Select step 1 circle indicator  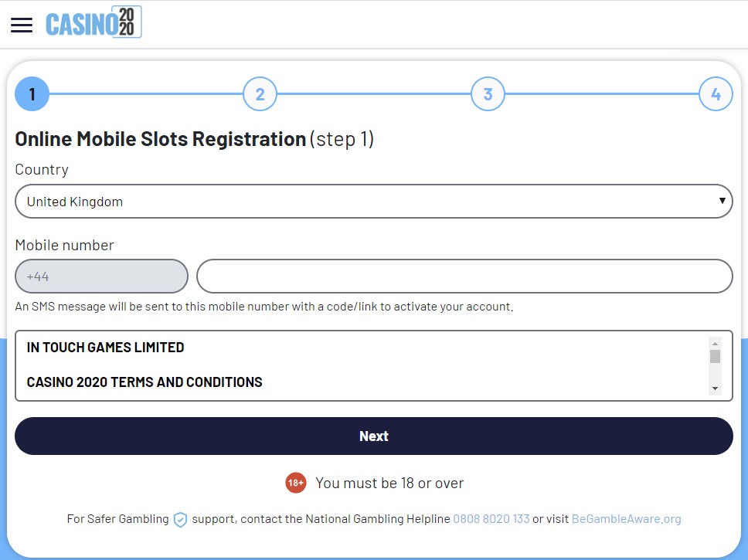[x=32, y=94]
